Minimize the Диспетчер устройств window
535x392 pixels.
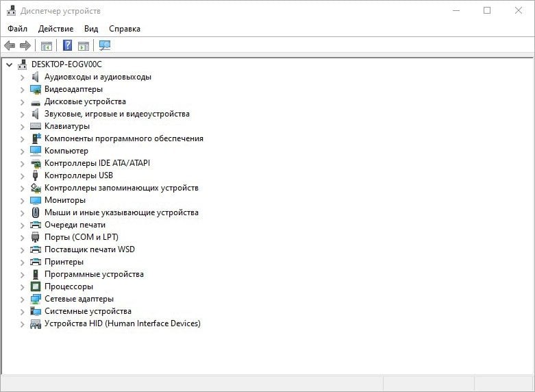[456, 10]
